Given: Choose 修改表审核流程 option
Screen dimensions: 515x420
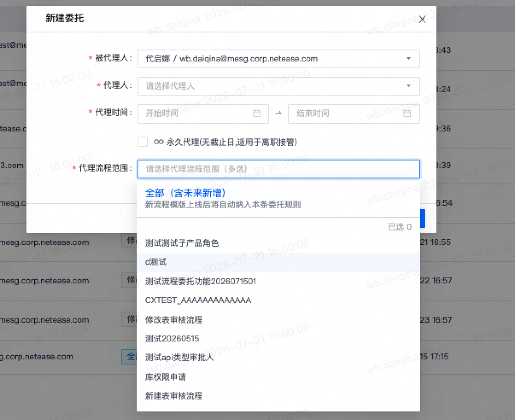Looking at the screenshot, I should pos(278,320).
